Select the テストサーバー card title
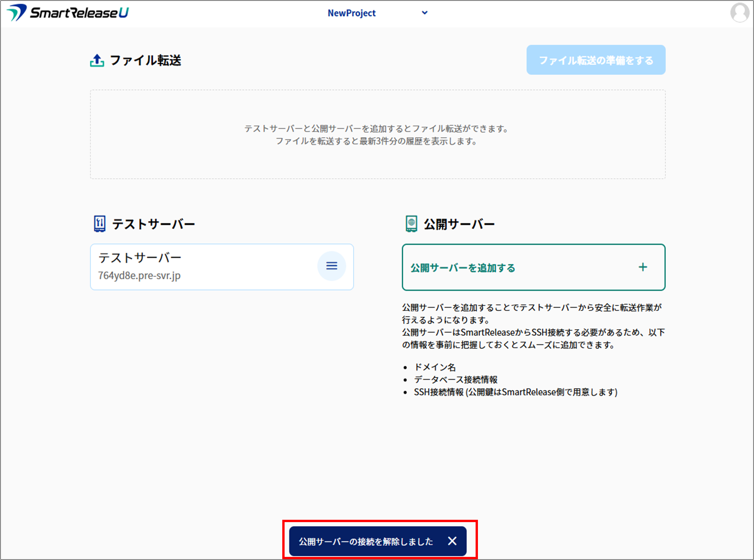 pyautogui.click(x=140, y=258)
